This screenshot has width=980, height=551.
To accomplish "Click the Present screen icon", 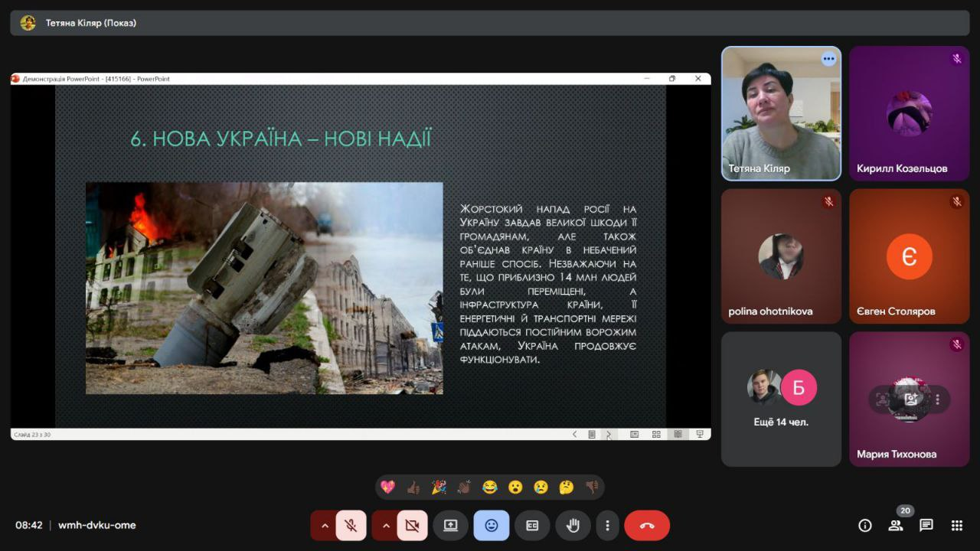I will pos(450,526).
